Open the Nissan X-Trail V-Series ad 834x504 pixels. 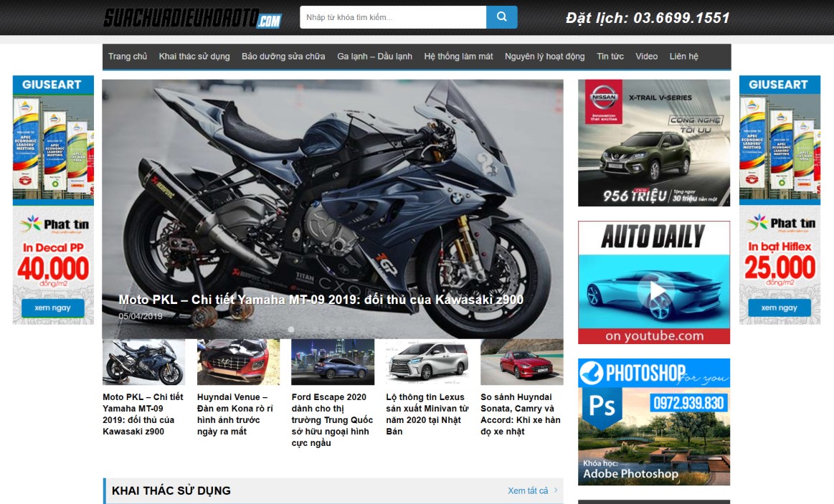653,143
